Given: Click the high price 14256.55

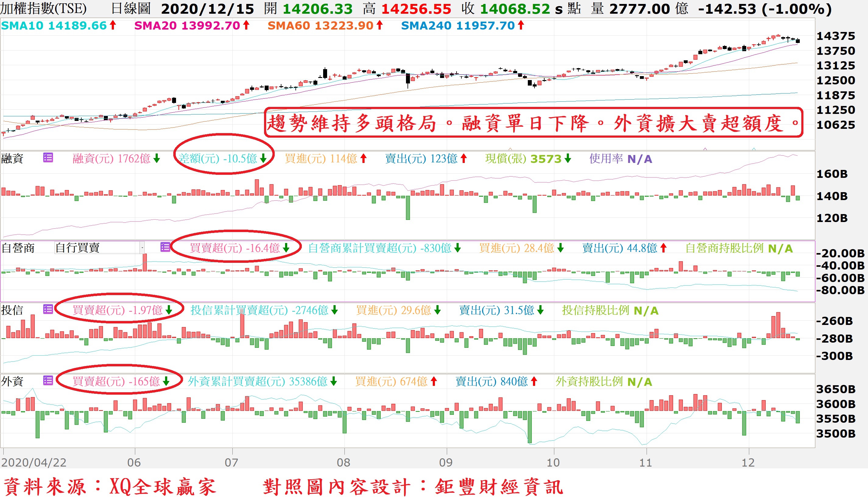Looking at the screenshot, I should pos(416,9).
